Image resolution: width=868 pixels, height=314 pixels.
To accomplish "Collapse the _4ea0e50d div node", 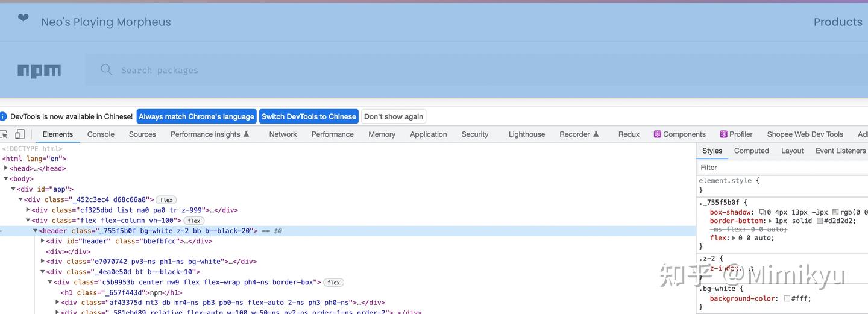I will (x=42, y=272).
